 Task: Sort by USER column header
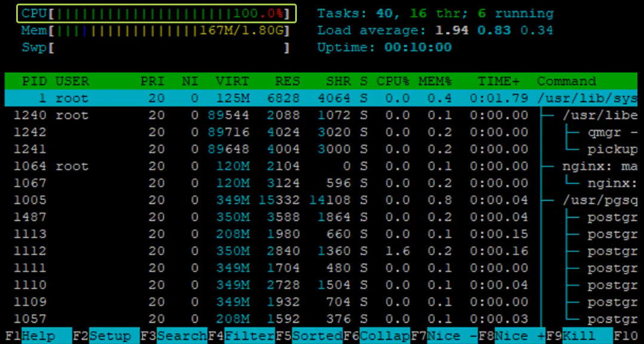pyautogui.click(x=72, y=81)
